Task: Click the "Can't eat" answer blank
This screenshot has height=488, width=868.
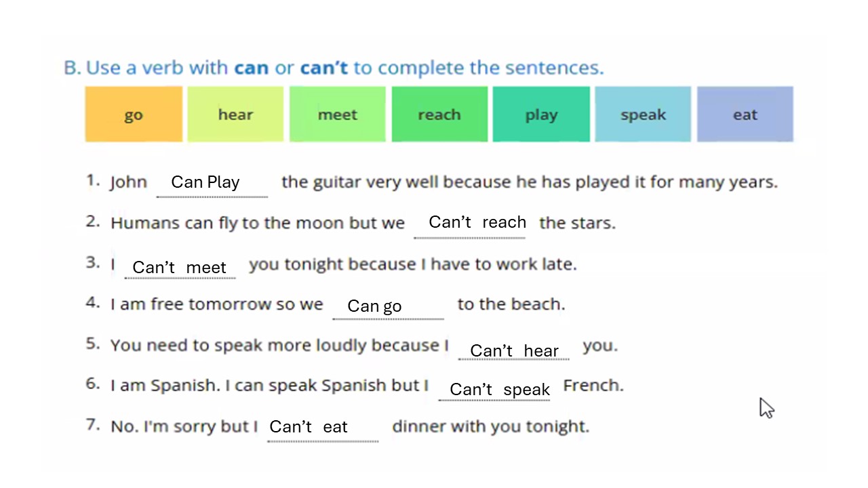Action: [309, 427]
